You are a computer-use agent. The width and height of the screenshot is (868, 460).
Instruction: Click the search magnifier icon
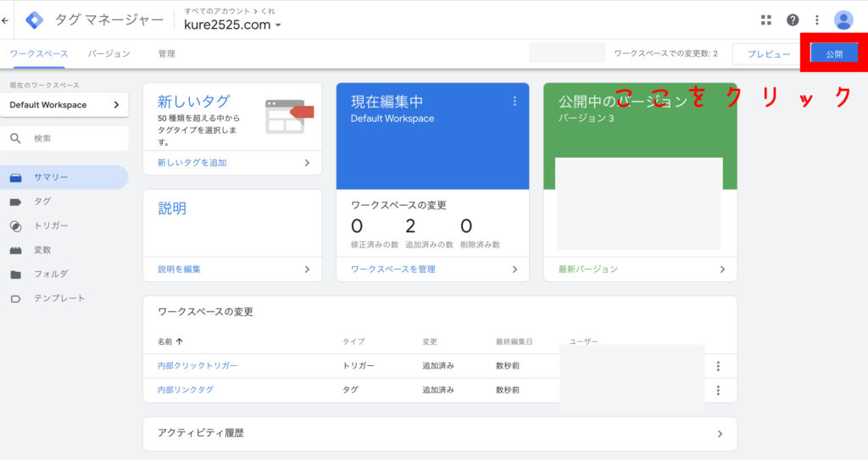15,138
